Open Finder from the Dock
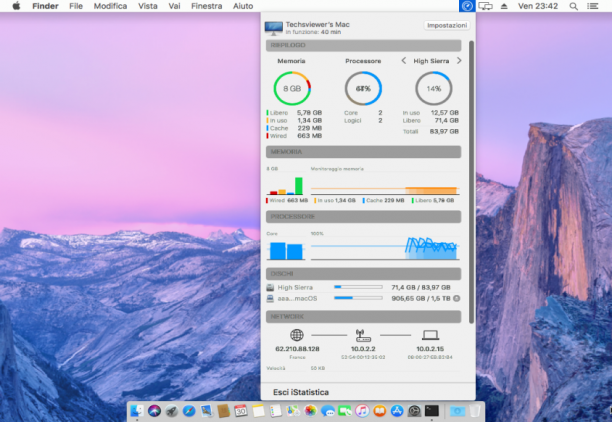612x422 pixels. coord(137,411)
